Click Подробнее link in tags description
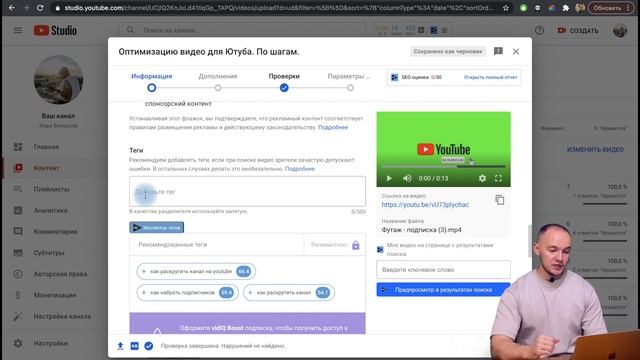Viewport: 640px width, 360px height. (x=300, y=169)
